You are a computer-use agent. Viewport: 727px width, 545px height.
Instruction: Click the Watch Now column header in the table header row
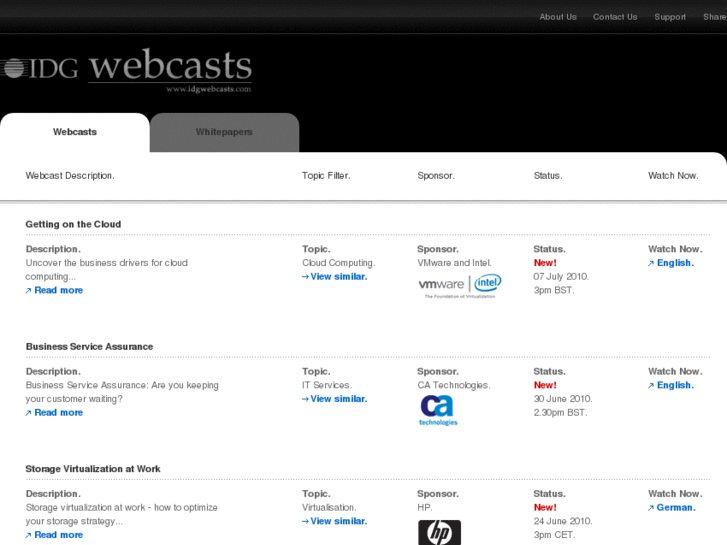click(673, 176)
